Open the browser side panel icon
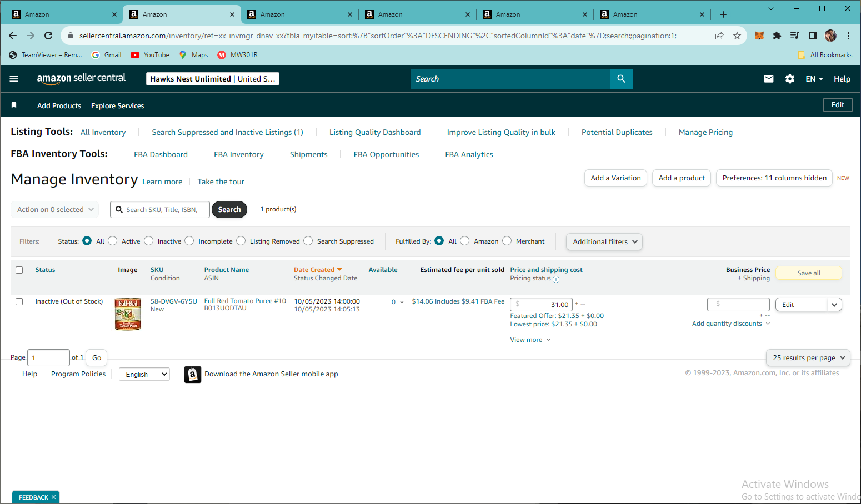Viewport: 861px width, 504px height. click(813, 36)
